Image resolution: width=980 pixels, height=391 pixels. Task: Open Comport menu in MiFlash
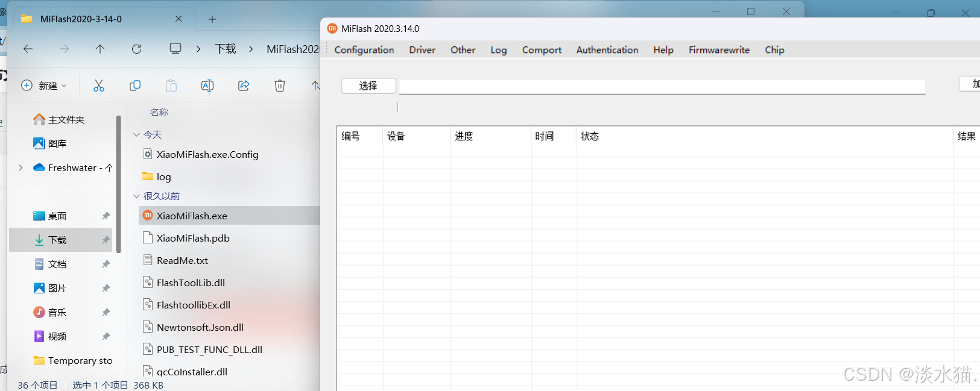542,50
